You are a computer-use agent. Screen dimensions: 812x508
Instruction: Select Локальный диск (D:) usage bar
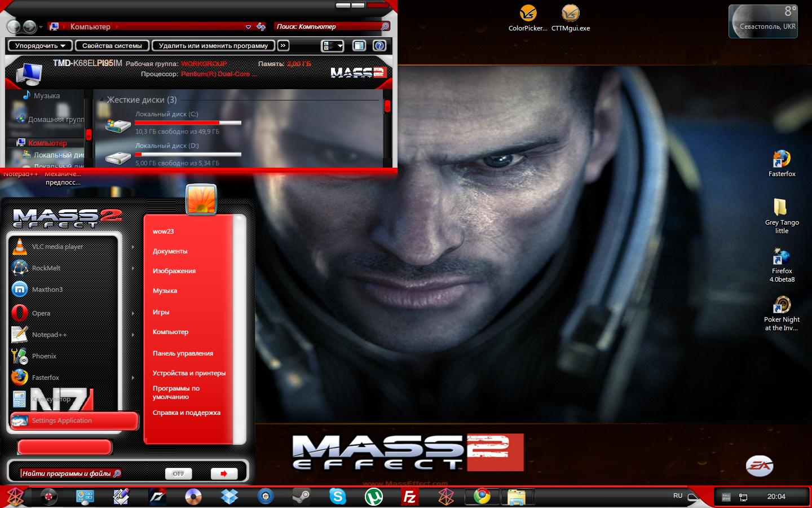click(188, 154)
